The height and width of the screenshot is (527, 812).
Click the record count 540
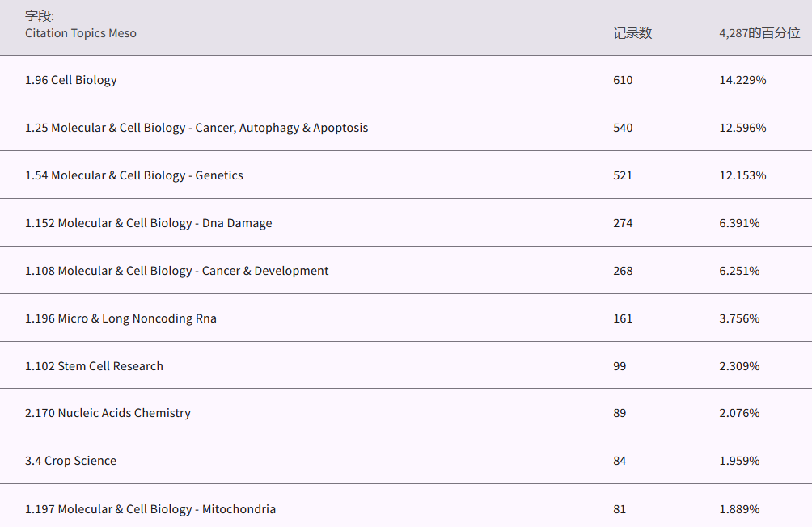click(623, 128)
